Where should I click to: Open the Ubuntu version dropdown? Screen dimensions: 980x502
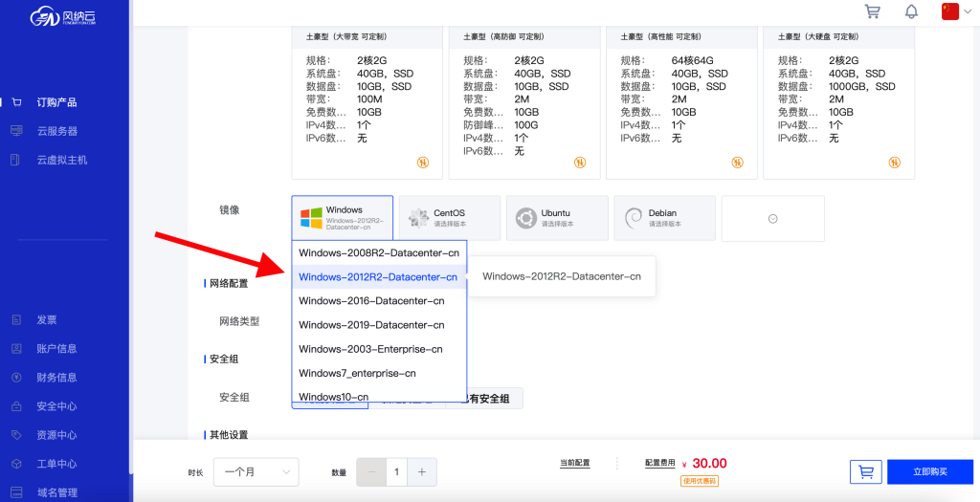(x=558, y=218)
